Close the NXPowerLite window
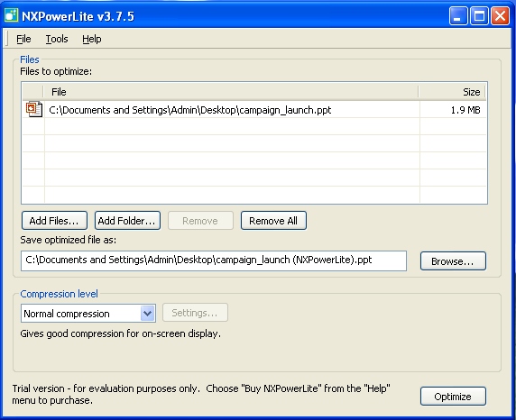 click(x=500, y=16)
